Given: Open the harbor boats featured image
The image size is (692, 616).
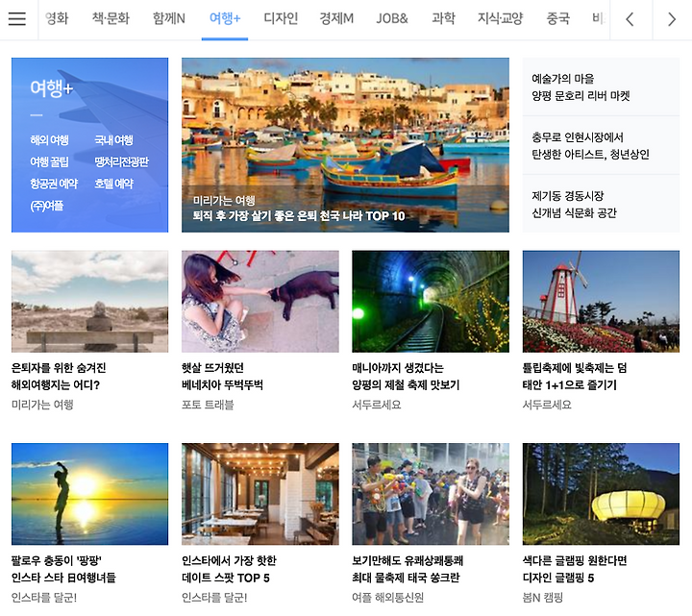Looking at the screenshot, I should coord(345,145).
